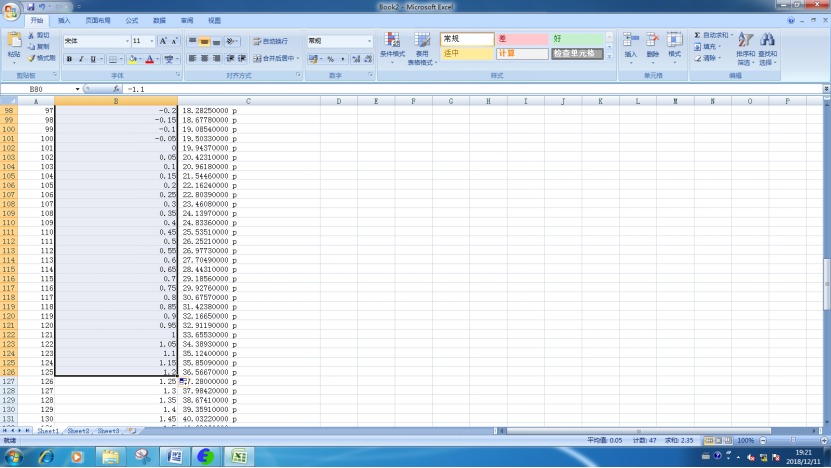Click the Percent Style icon
Screen dimensions: 831x468
pyautogui.click(x=331, y=59)
